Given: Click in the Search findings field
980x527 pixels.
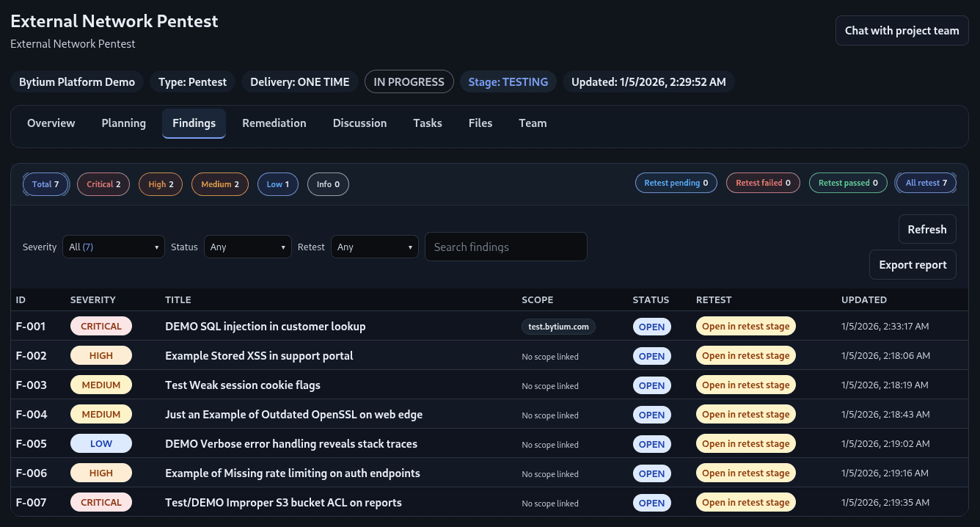Looking at the screenshot, I should pyautogui.click(x=505, y=247).
